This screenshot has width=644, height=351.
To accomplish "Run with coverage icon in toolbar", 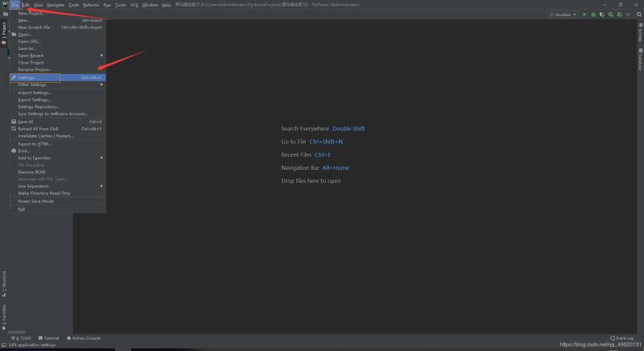I will pyautogui.click(x=601, y=14).
